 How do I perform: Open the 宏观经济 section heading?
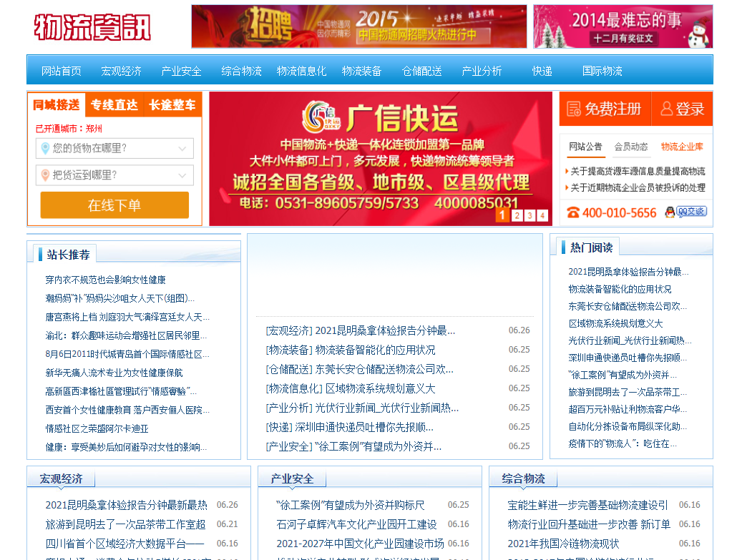(x=61, y=478)
